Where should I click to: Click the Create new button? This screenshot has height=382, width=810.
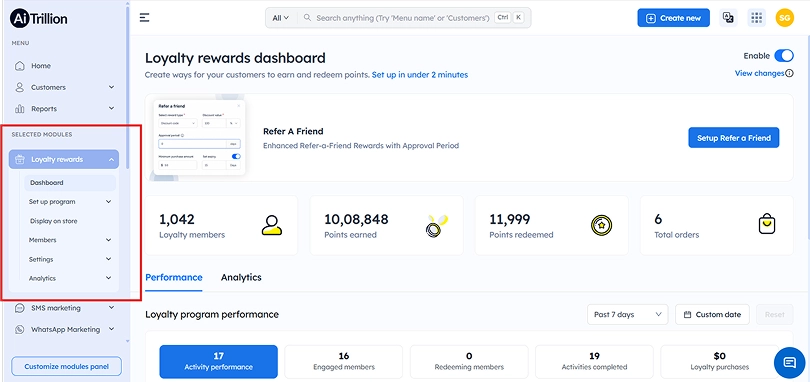coord(674,18)
